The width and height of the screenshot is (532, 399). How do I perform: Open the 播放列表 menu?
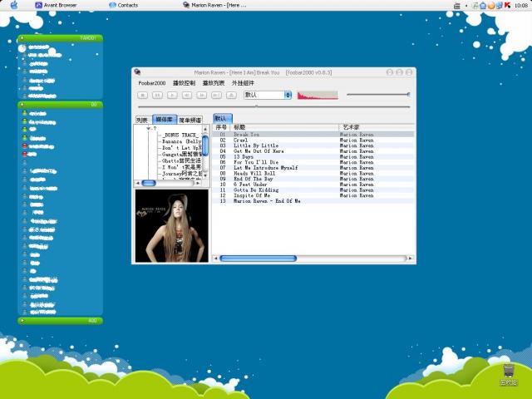(214, 83)
